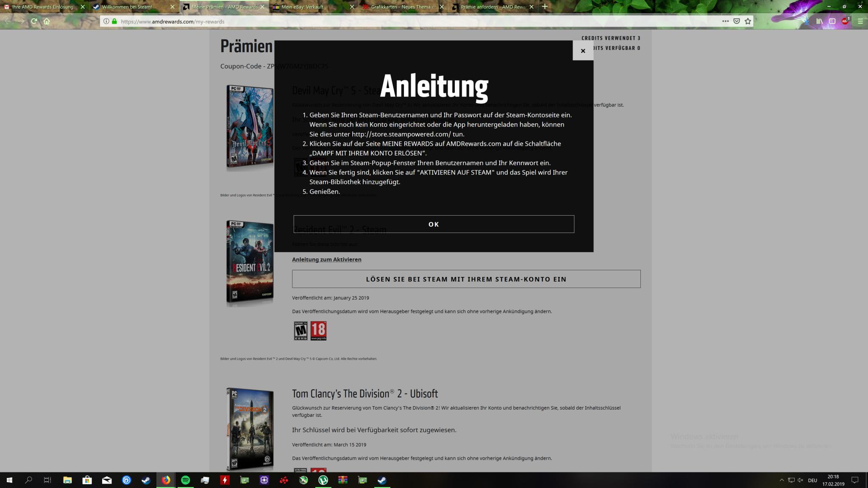Show hidden system tray icons chevron
868x488 pixels.
[x=782, y=480]
